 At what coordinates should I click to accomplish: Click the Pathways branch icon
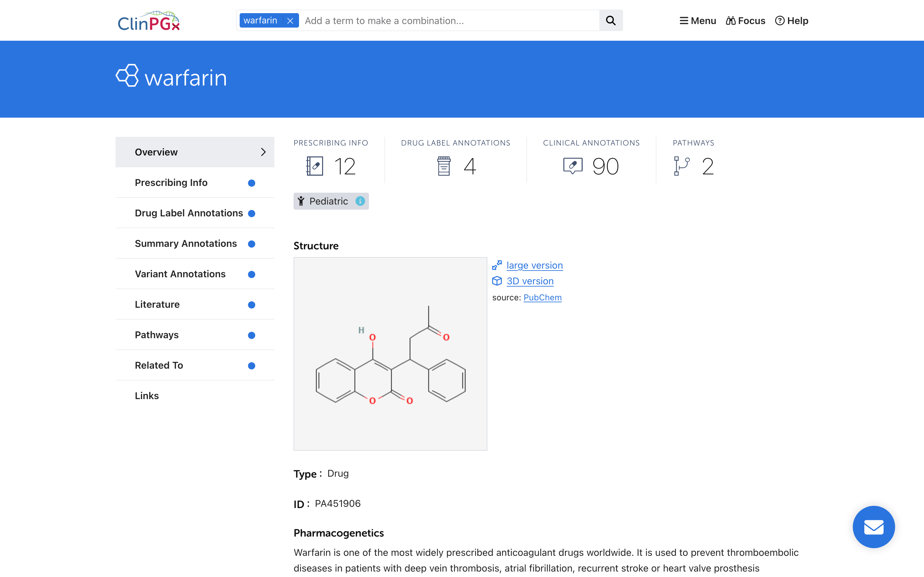click(681, 166)
